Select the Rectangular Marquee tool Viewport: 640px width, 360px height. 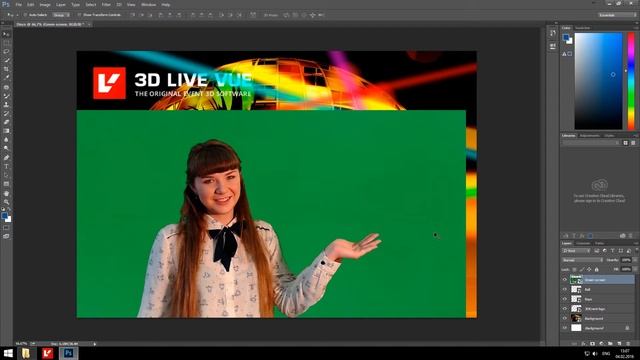[6, 43]
